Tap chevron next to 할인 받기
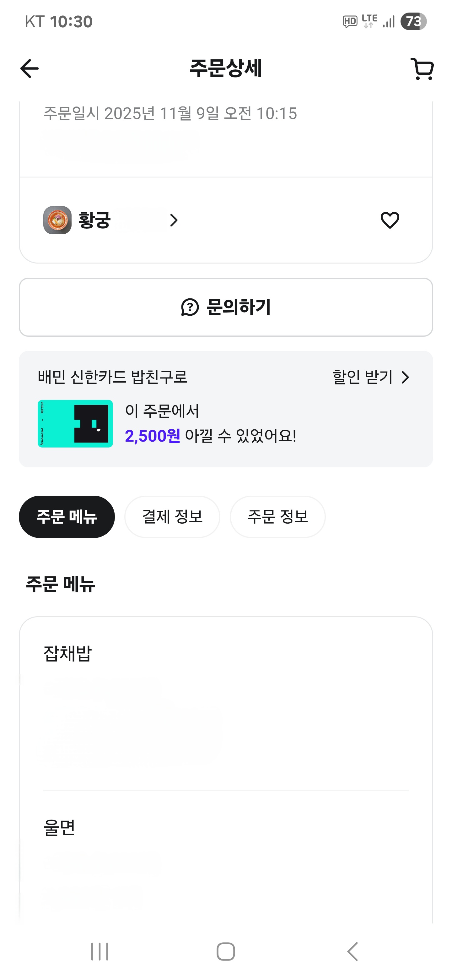 (406, 377)
